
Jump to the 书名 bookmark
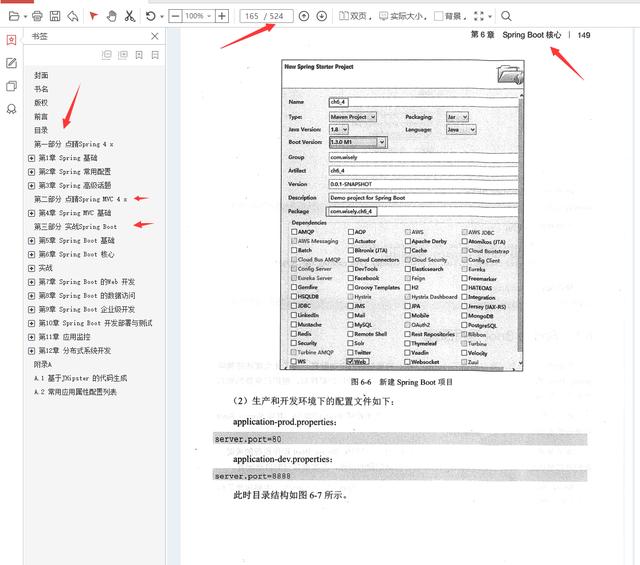[41, 89]
